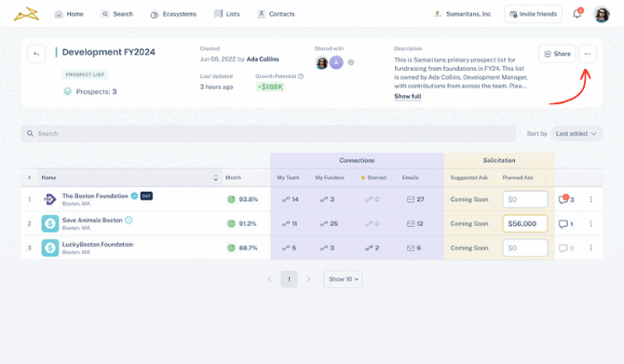Open LuckyBoston Foundation prospect

coord(98,244)
